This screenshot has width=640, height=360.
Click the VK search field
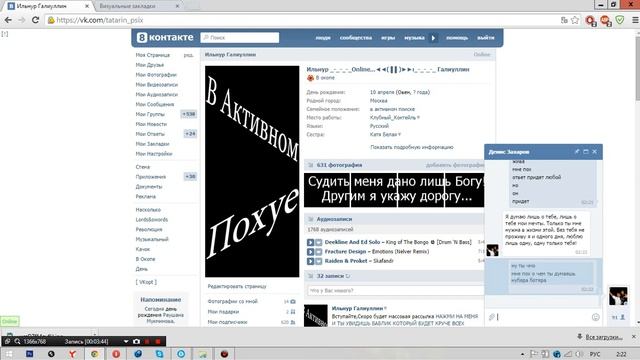[240, 38]
